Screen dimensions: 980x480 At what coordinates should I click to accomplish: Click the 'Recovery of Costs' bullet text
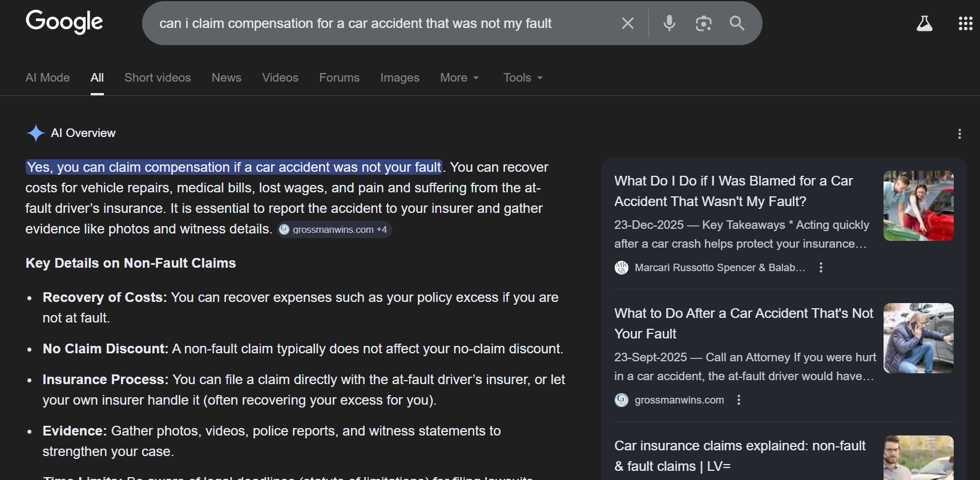click(x=300, y=308)
